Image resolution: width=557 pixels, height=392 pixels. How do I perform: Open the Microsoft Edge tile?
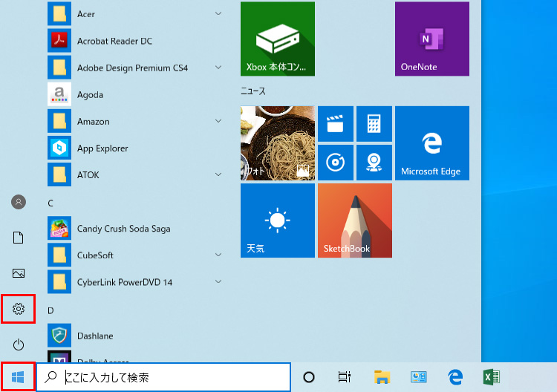[431, 143]
